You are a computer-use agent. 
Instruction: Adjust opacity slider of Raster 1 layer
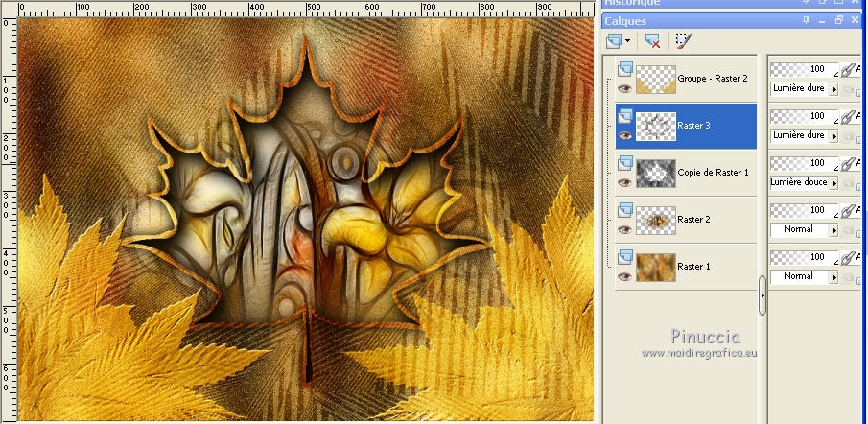coord(805,257)
